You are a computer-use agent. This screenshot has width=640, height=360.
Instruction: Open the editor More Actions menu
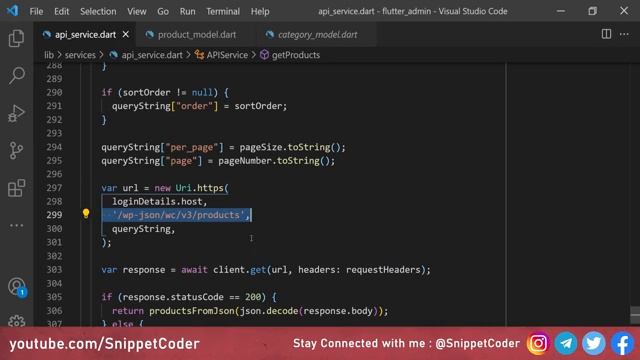pyautogui.click(x=624, y=34)
